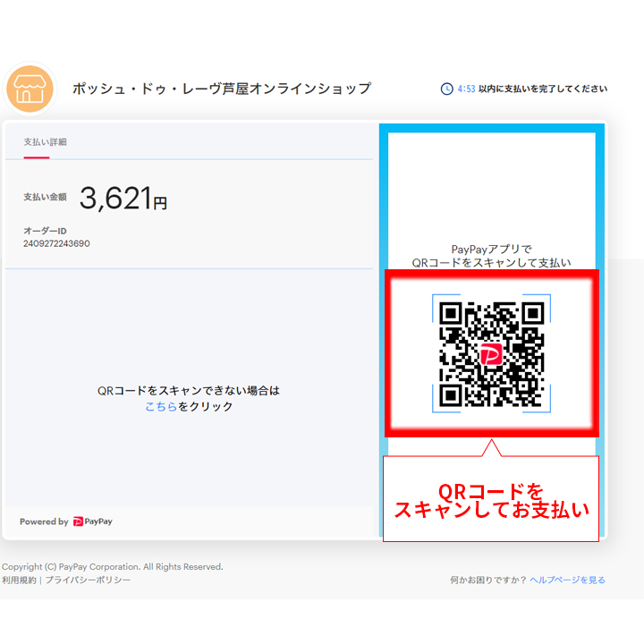
Task: Click the 支払い金額 label
Action: pyautogui.click(x=45, y=197)
